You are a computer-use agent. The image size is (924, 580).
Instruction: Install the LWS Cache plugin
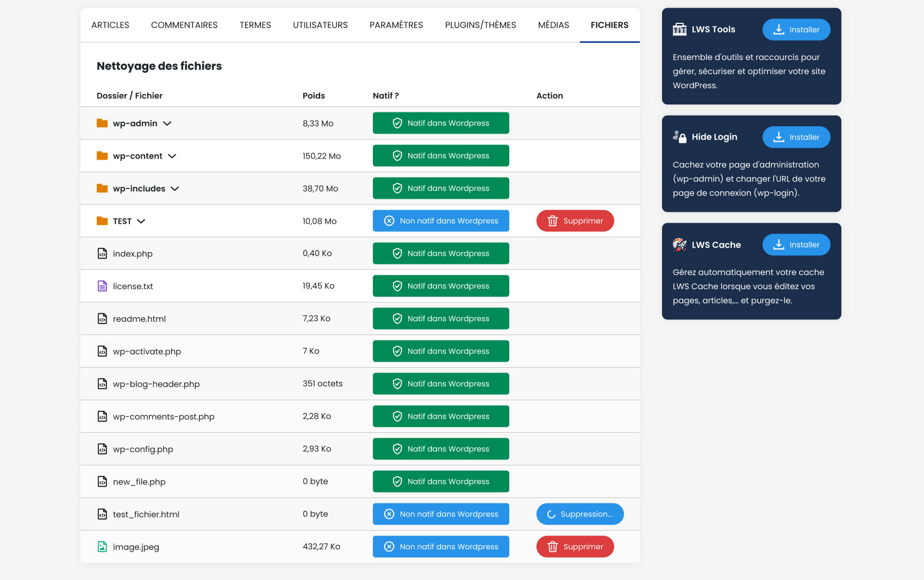point(796,244)
